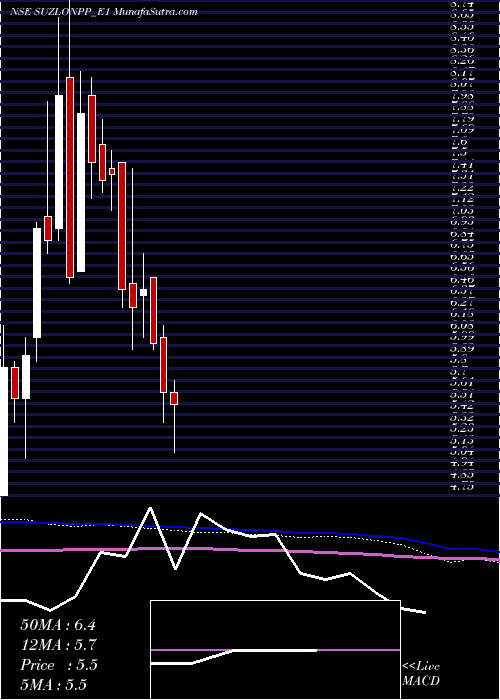Click the 50MA : 6.4 reading

[58, 625]
